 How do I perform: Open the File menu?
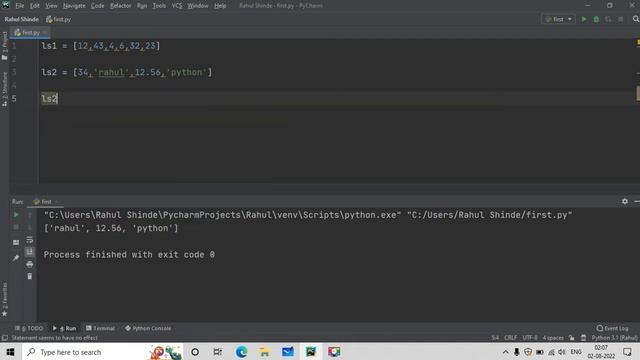(20, 6)
